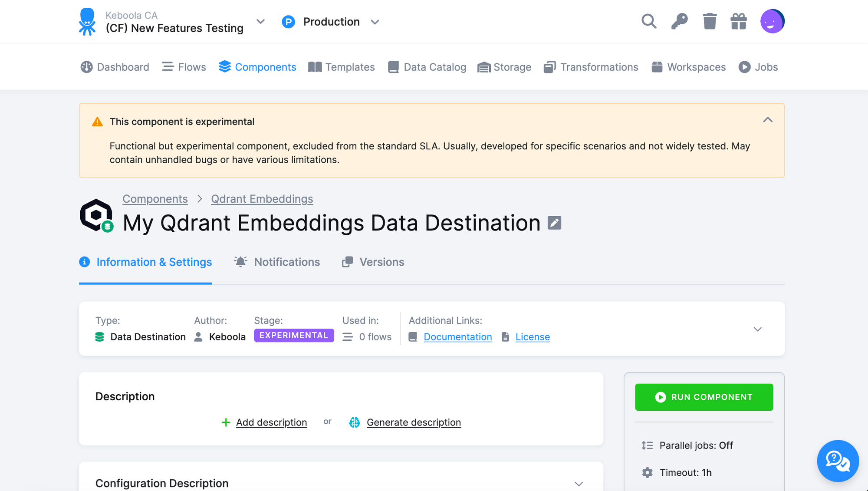Open the search magnifier icon
868x491 pixels.
[x=649, y=21]
